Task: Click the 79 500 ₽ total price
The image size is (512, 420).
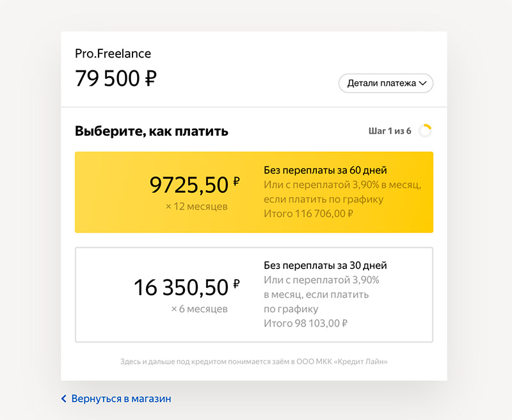Action: coord(116,78)
